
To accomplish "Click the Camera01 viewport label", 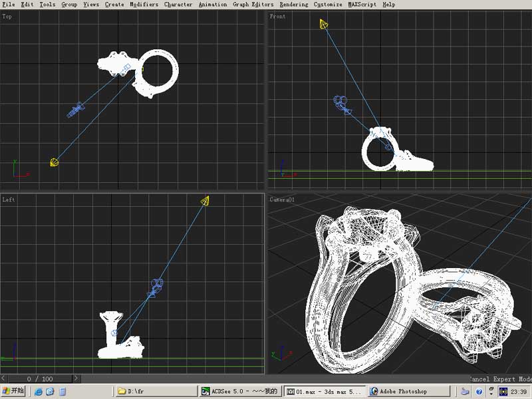I will point(282,199).
